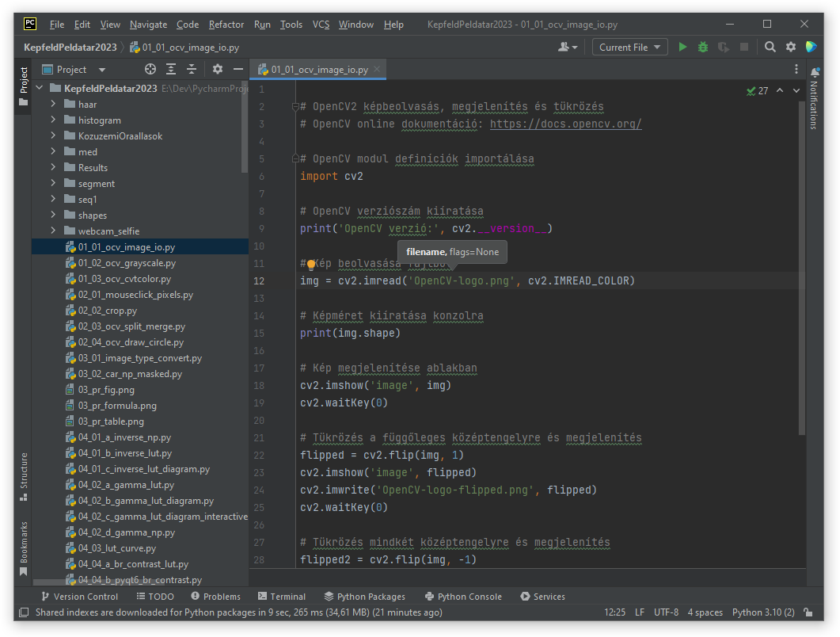Image resolution: width=840 pixels, height=637 pixels.
Task: Expand the webcam_selfie folder
Action: 53,231
